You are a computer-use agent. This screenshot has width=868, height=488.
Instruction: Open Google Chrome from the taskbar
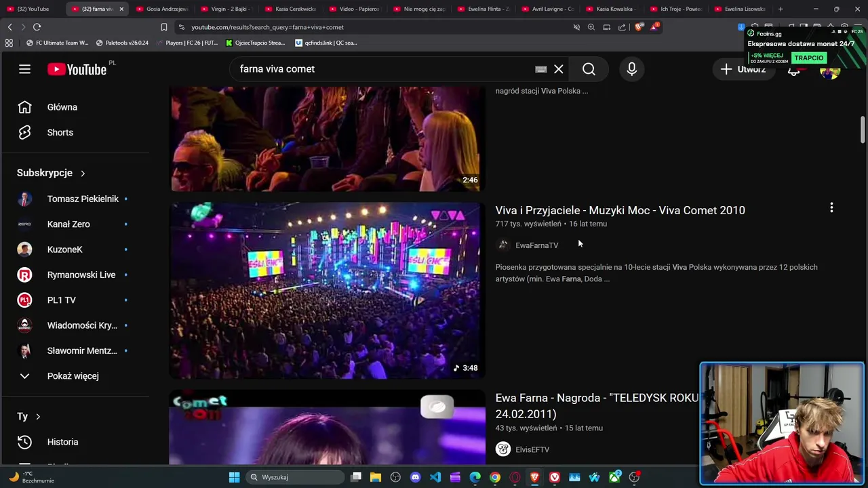(495, 477)
